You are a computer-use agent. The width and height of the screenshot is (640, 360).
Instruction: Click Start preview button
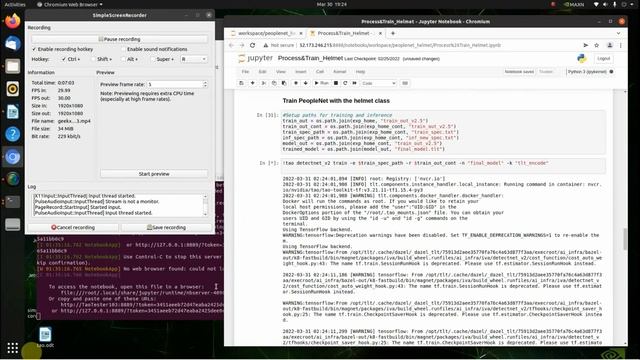(x=154, y=174)
